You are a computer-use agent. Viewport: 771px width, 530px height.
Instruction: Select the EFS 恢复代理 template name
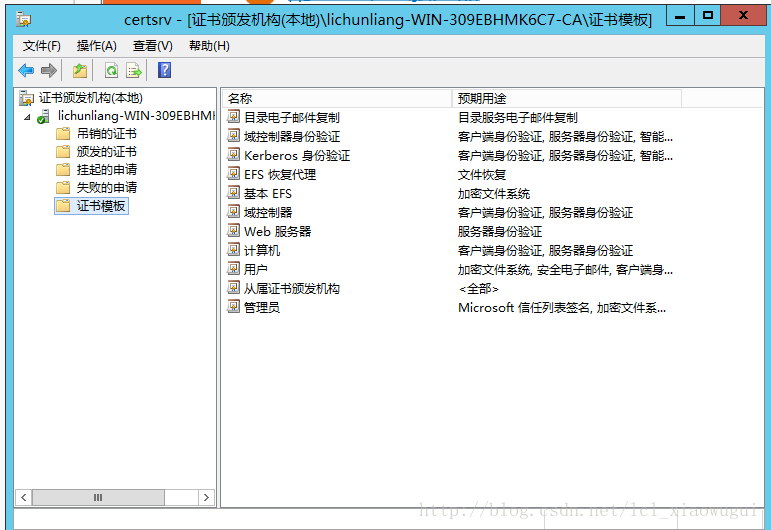coord(280,175)
